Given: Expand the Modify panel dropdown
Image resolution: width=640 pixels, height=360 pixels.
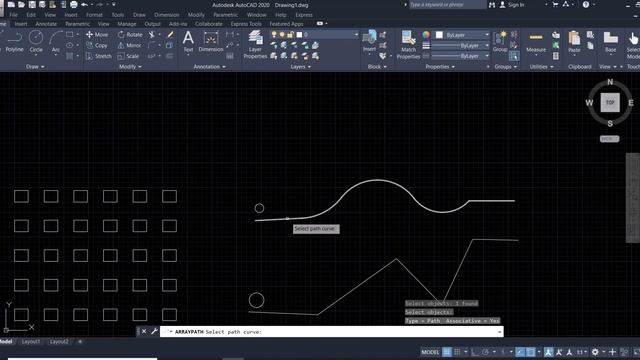Looking at the screenshot, I should pos(131,67).
